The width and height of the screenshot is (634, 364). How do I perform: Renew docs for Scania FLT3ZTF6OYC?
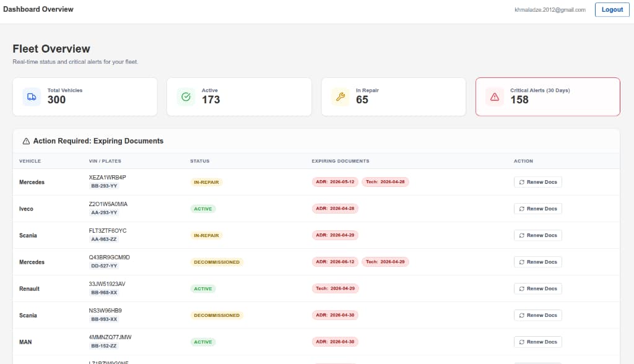click(x=538, y=235)
